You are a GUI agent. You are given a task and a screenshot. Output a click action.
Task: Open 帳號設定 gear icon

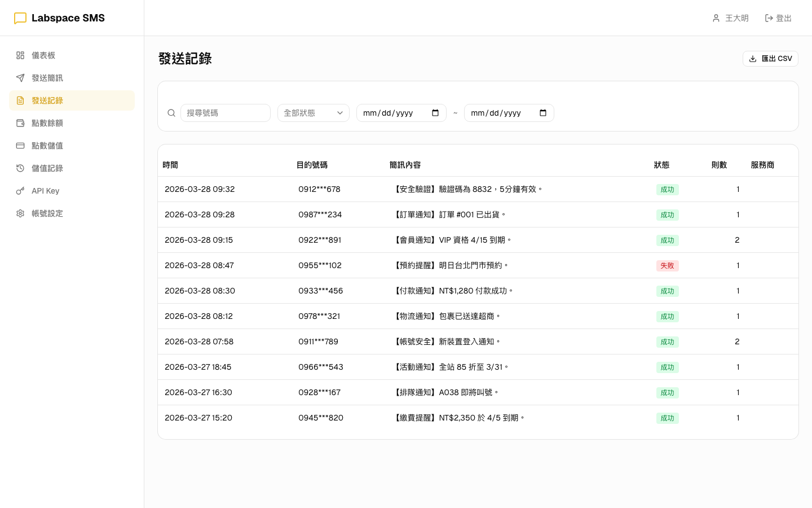click(20, 213)
